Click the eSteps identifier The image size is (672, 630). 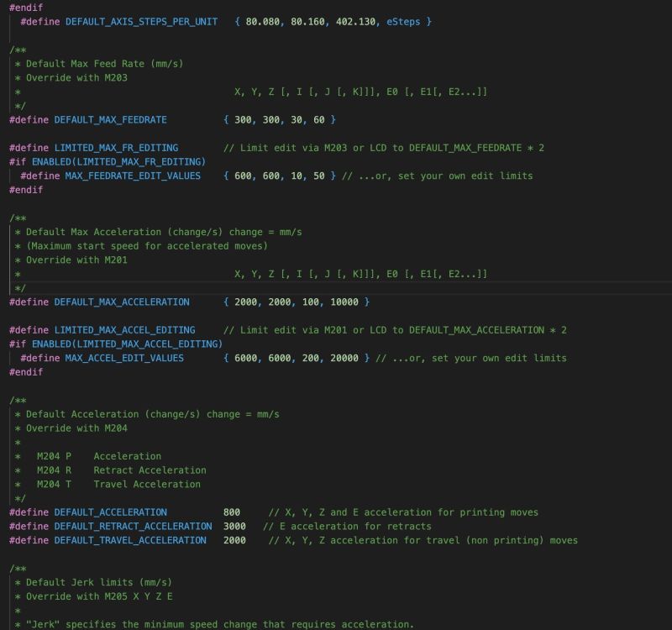[x=403, y=22]
